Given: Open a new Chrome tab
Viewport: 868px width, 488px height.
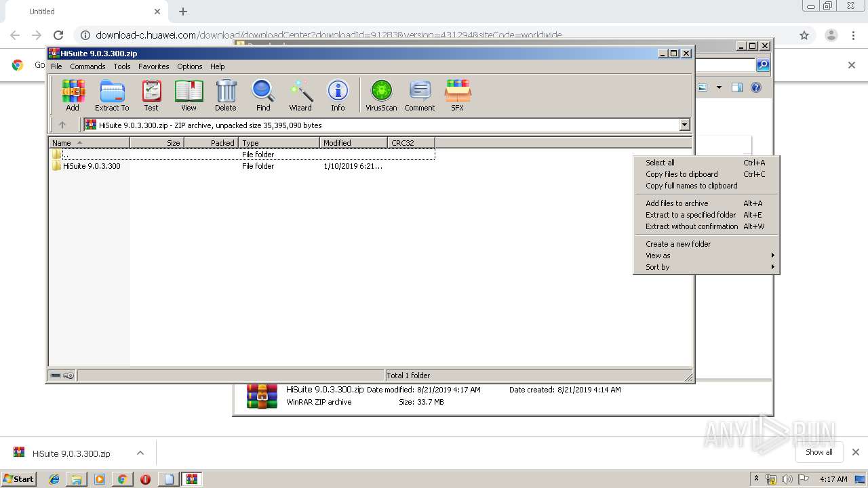Looking at the screenshot, I should pos(183,12).
